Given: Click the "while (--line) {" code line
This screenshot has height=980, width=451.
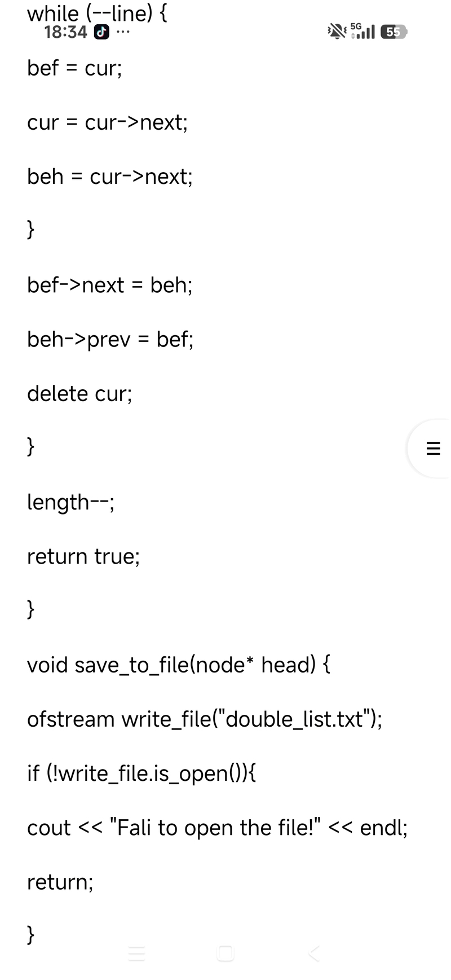Looking at the screenshot, I should 97,13.
